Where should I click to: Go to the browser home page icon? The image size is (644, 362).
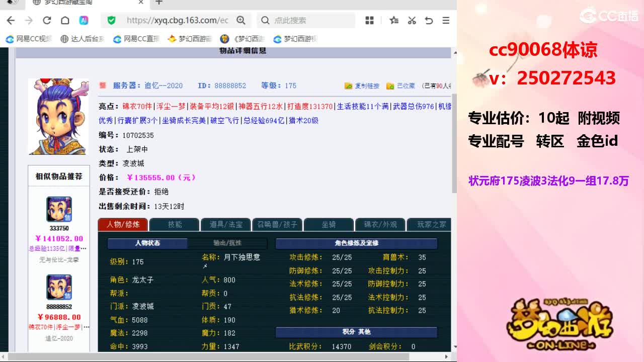click(x=65, y=20)
